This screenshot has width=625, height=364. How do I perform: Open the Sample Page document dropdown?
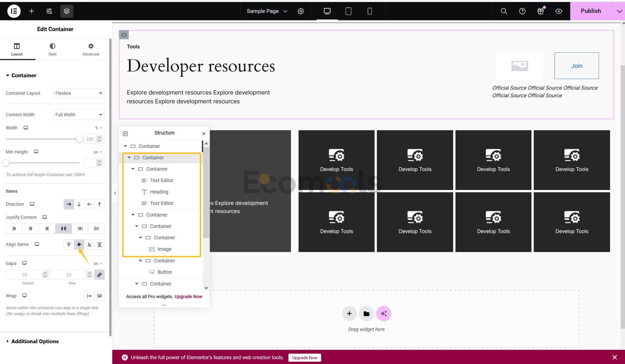tap(267, 11)
